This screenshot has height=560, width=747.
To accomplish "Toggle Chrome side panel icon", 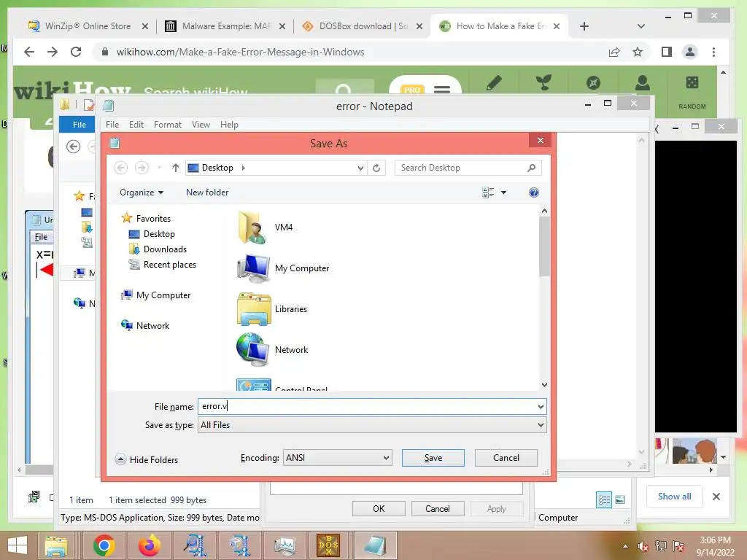I will tap(667, 52).
